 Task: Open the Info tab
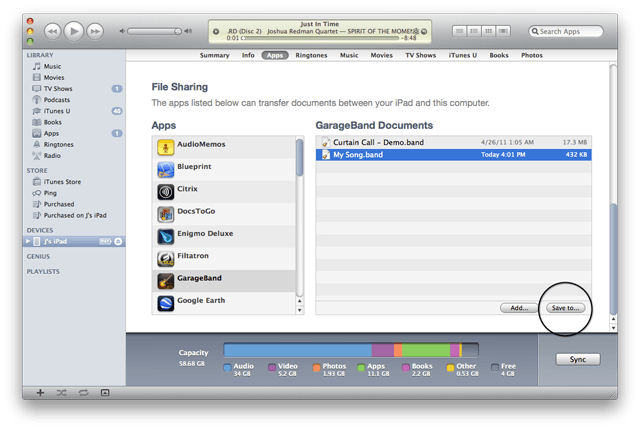click(x=248, y=55)
